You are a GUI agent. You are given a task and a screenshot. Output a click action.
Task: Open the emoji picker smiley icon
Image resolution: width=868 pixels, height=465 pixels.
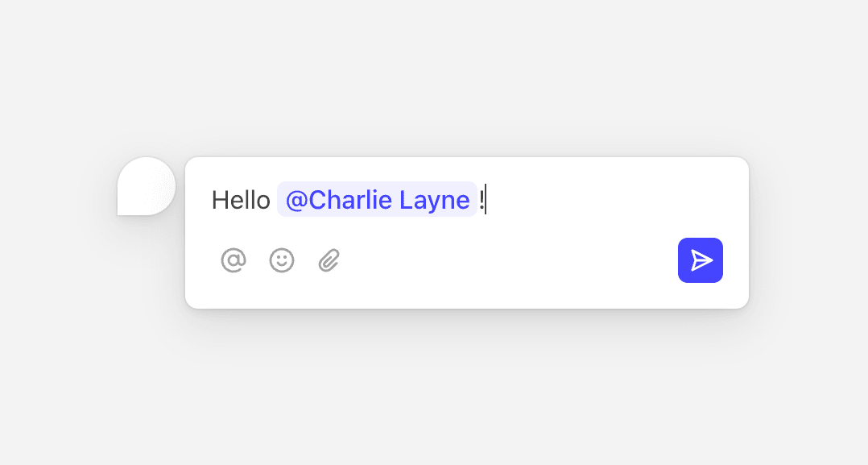click(282, 260)
